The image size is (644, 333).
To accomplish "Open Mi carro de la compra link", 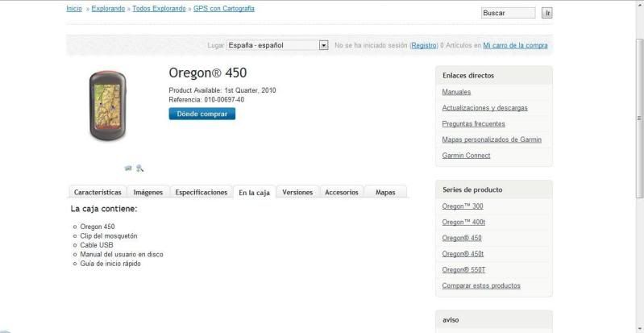I will coord(515,45).
